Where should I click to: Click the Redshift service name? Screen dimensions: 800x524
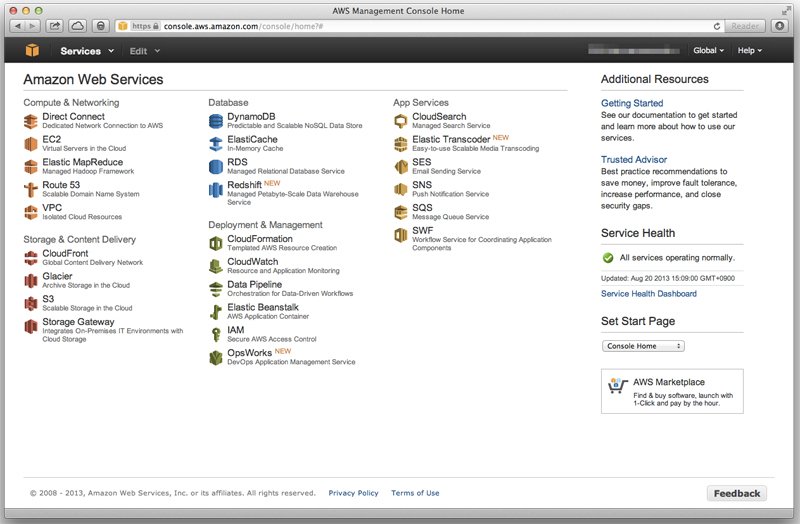click(x=244, y=185)
